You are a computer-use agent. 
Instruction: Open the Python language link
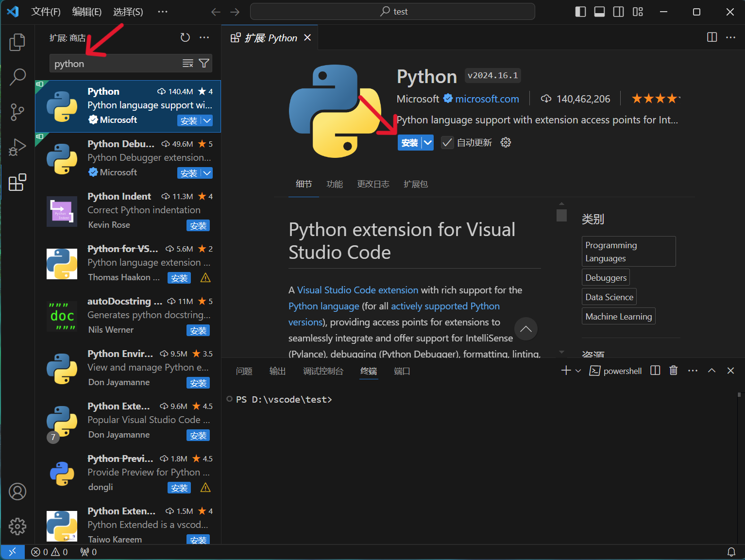click(324, 306)
